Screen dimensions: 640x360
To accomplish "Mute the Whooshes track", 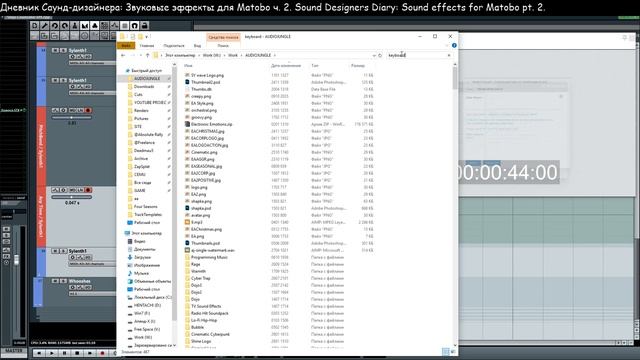I will [x=55, y=281].
